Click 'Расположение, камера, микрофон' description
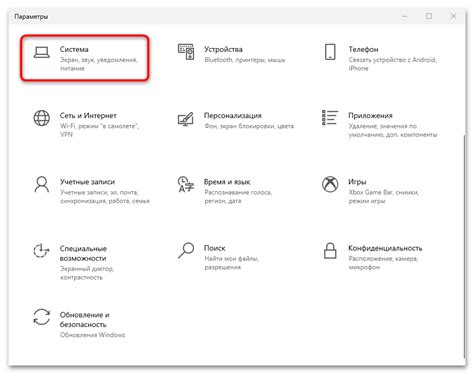The width and height of the screenshot is (474, 374). pos(383,263)
